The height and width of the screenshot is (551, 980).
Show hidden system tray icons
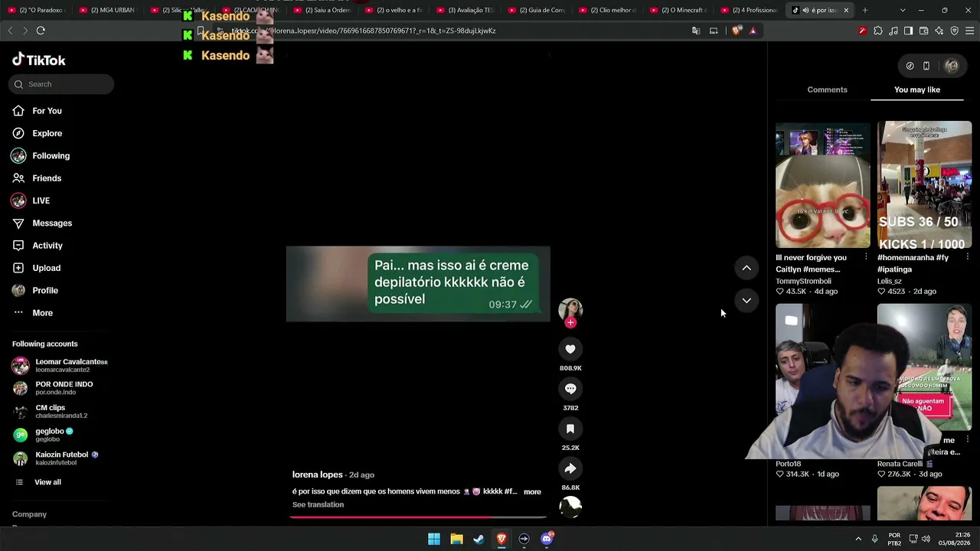click(858, 539)
